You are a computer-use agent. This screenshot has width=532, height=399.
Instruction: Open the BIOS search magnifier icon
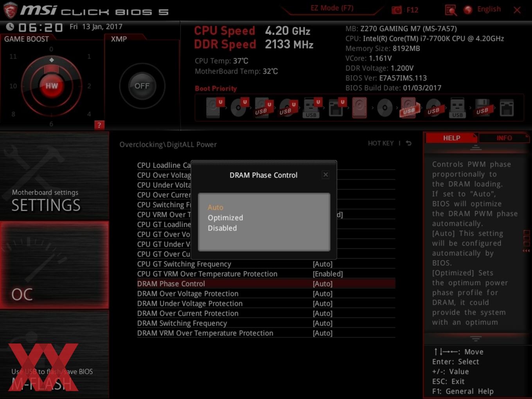451,10
